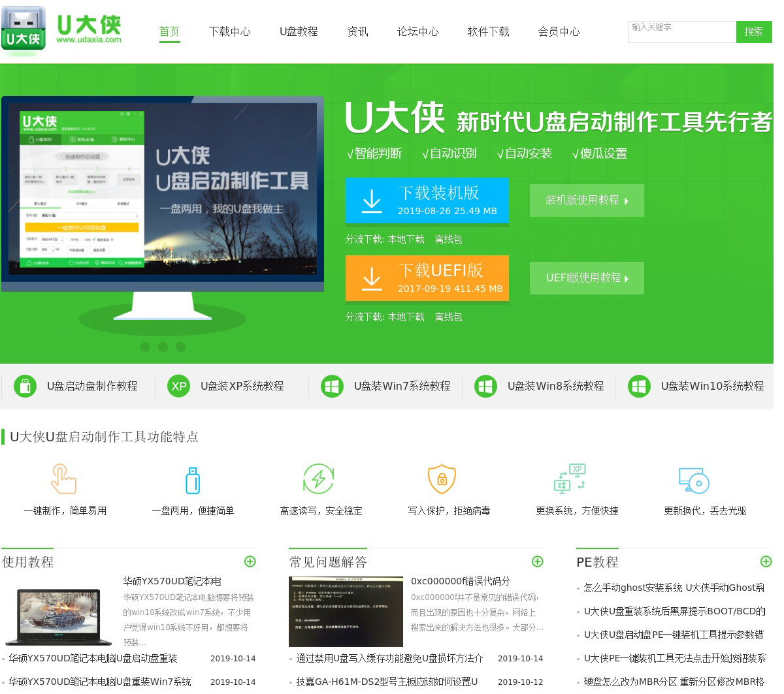Viewport: 784px width, 694px height.
Task: Open U盘装Win10系统教程 link
Action: [x=713, y=386]
